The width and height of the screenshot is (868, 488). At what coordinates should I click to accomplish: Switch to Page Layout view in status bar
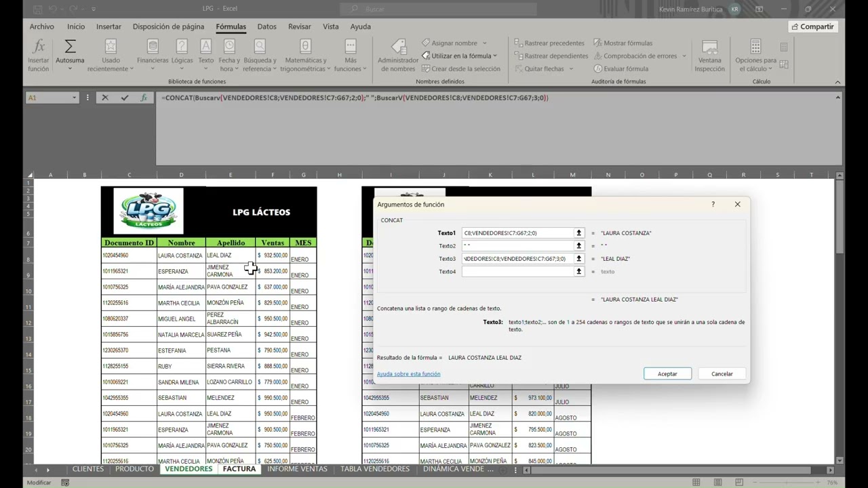[718, 483]
